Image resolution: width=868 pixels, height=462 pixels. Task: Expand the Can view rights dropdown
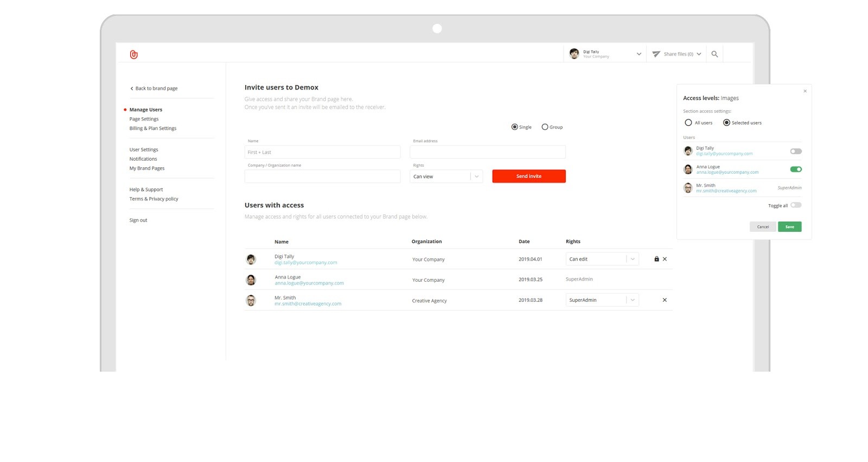[x=476, y=176]
